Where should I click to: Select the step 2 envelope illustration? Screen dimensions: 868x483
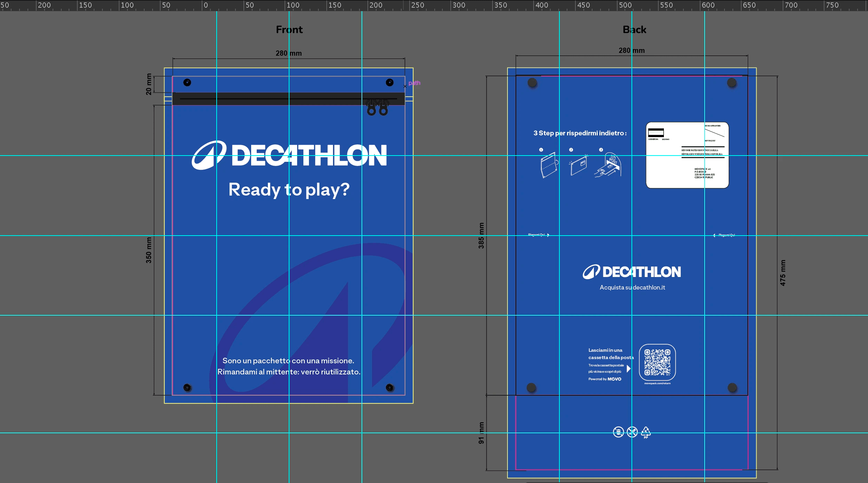pyautogui.click(x=579, y=166)
